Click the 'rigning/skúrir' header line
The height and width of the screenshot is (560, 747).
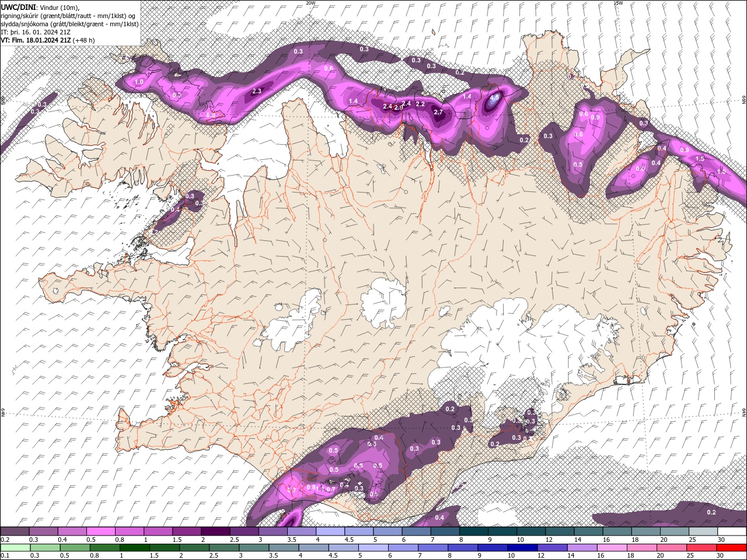68,16
